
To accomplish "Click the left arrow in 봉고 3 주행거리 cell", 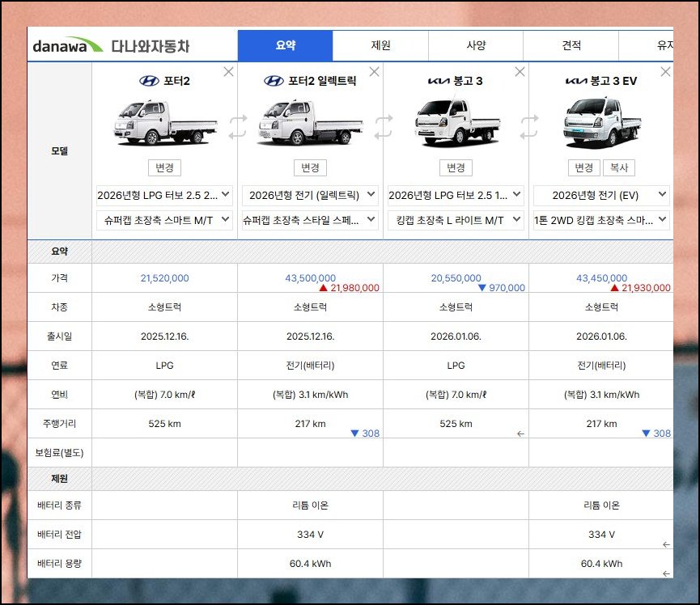I will pos(520,434).
